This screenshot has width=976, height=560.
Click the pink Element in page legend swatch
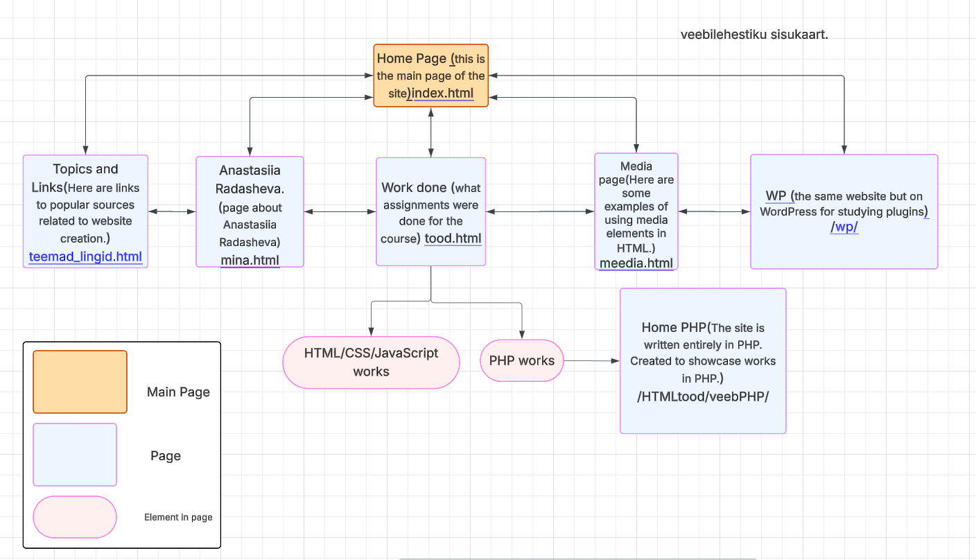coord(75,516)
